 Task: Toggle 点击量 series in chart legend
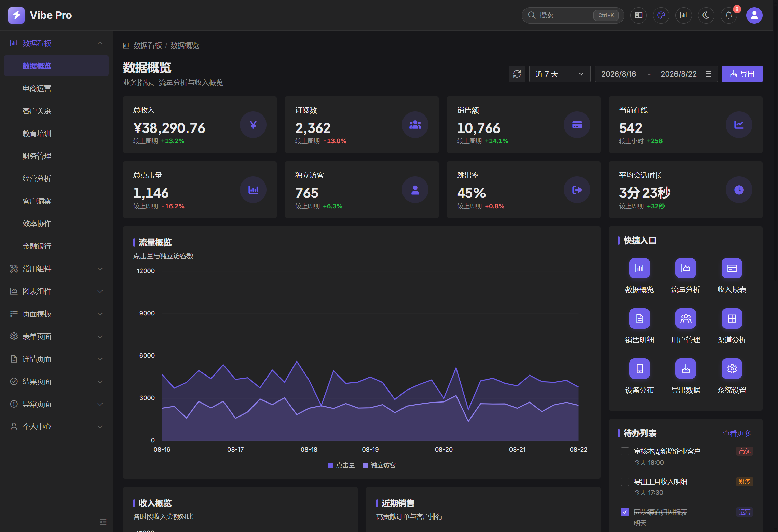tap(341, 465)
